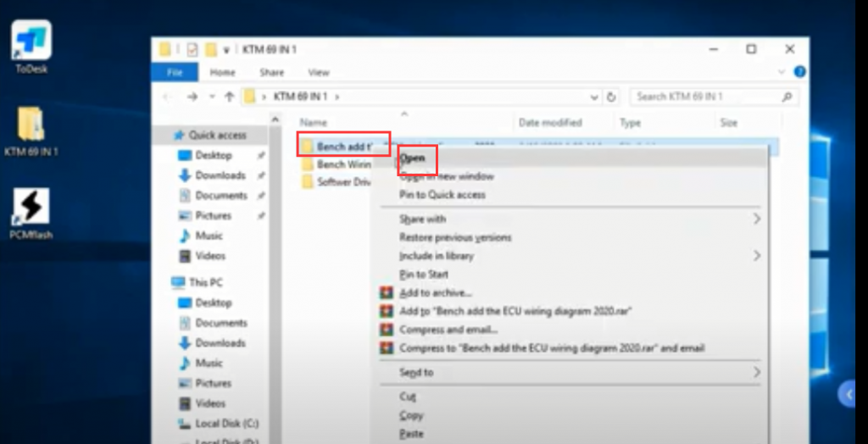Open Pictures under This PC

pyautogui.click(x=213, y=383)
